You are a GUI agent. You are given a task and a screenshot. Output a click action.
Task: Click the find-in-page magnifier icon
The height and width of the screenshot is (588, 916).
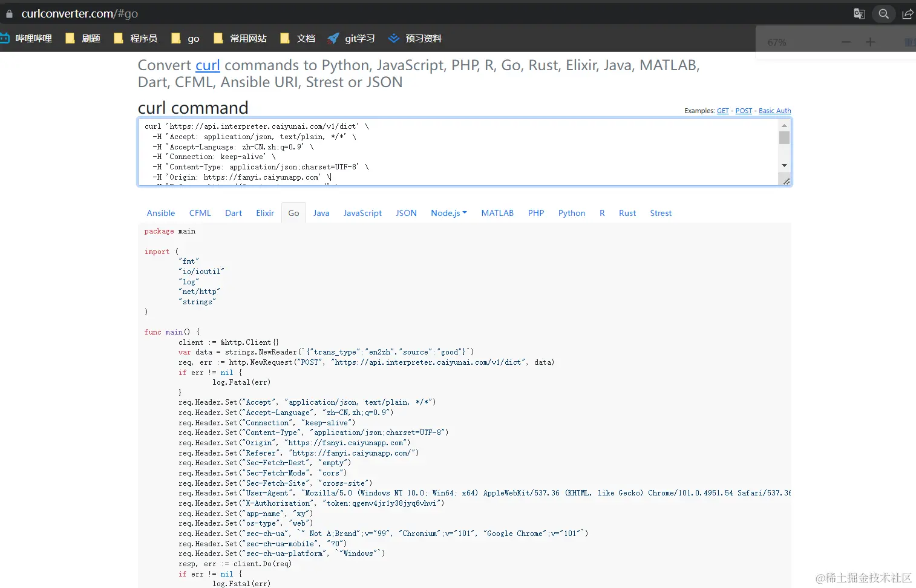pos(883,13)
